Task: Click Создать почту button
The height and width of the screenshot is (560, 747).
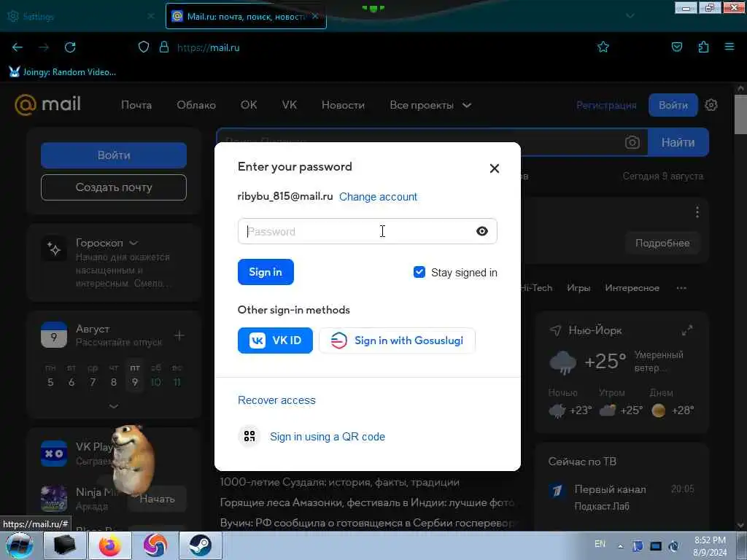Action: tap(113, 187)
